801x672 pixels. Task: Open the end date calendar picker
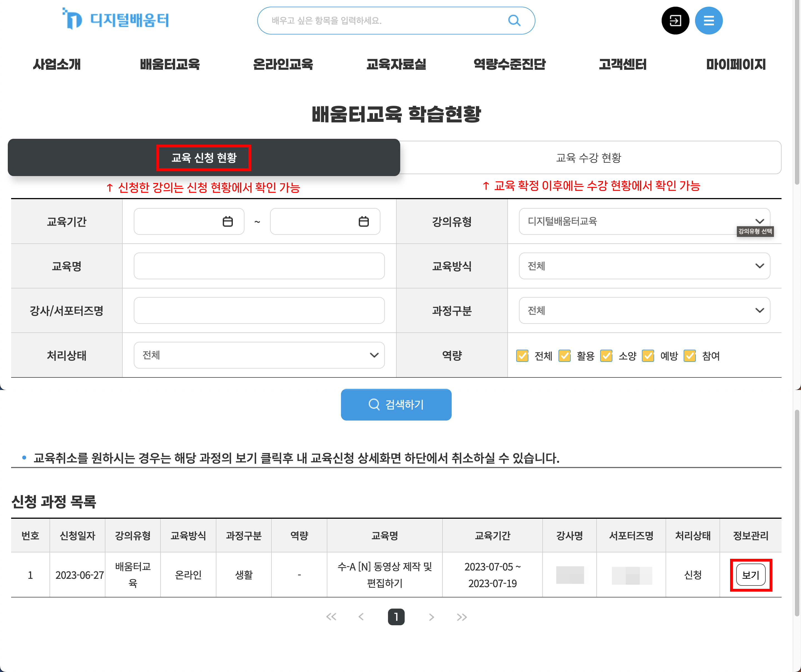(x=364, y=221)
